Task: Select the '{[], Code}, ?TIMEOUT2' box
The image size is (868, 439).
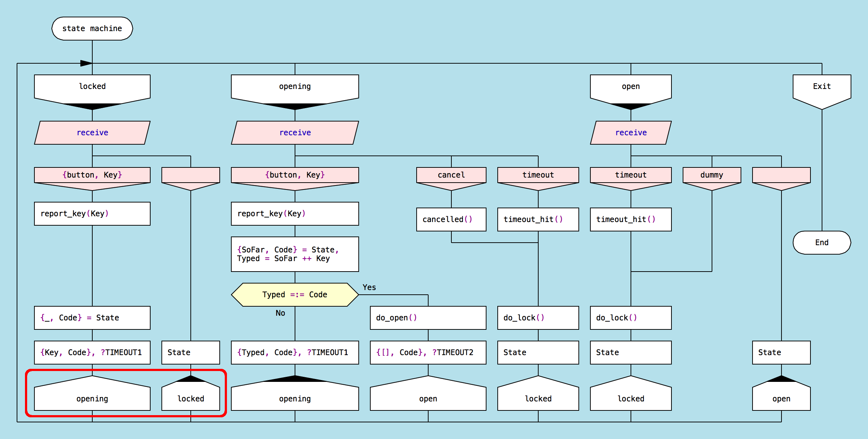Action: [x=427, y=353]
